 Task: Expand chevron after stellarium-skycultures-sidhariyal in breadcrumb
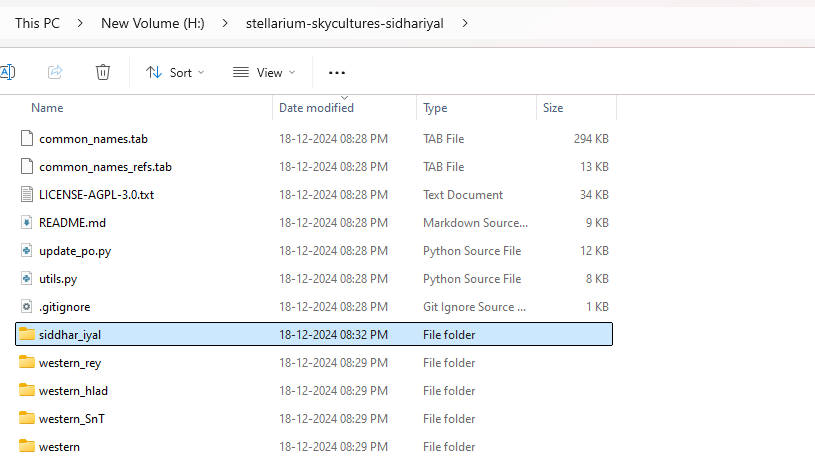(x=465, y=22)
